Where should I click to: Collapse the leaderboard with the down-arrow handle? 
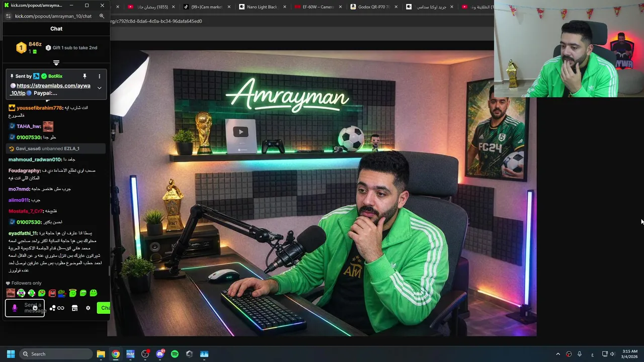tap(56, 63)
